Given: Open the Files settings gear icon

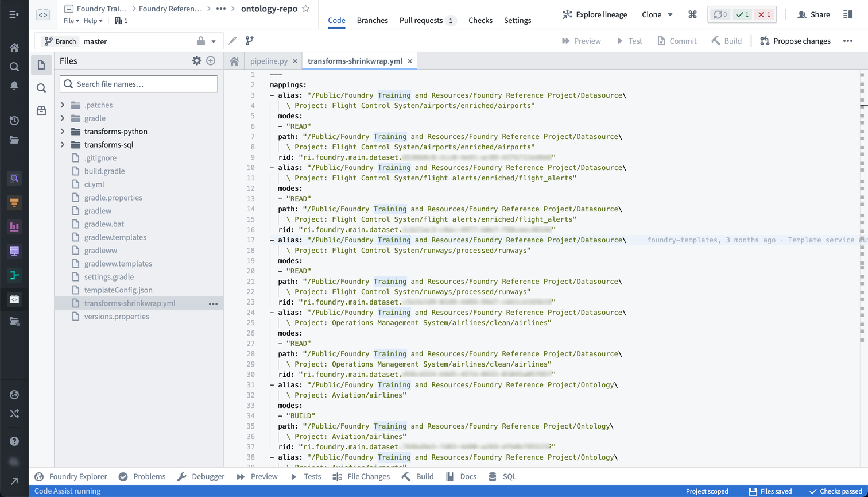Looking at the screenshot, I should 197,61.
